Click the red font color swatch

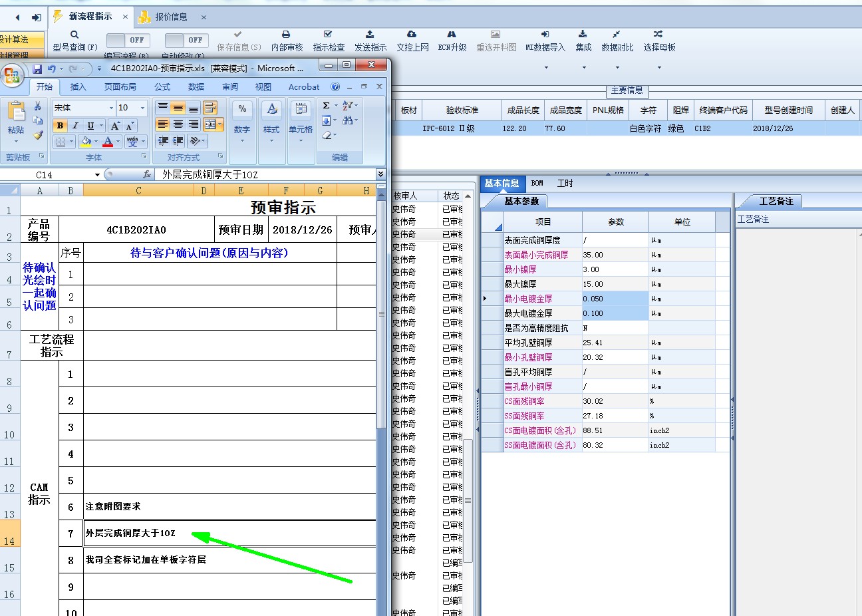coord(108,142)
